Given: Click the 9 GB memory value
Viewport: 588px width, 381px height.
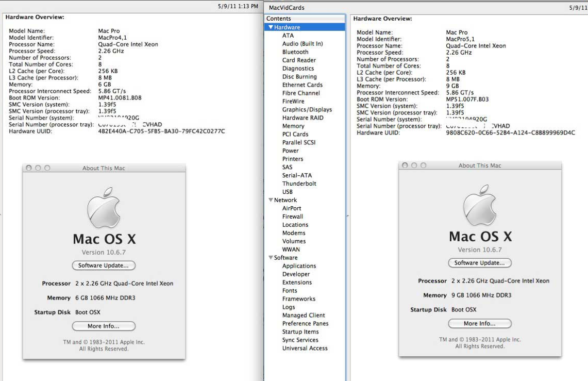Looking at the screenshot, I should 452,86.
